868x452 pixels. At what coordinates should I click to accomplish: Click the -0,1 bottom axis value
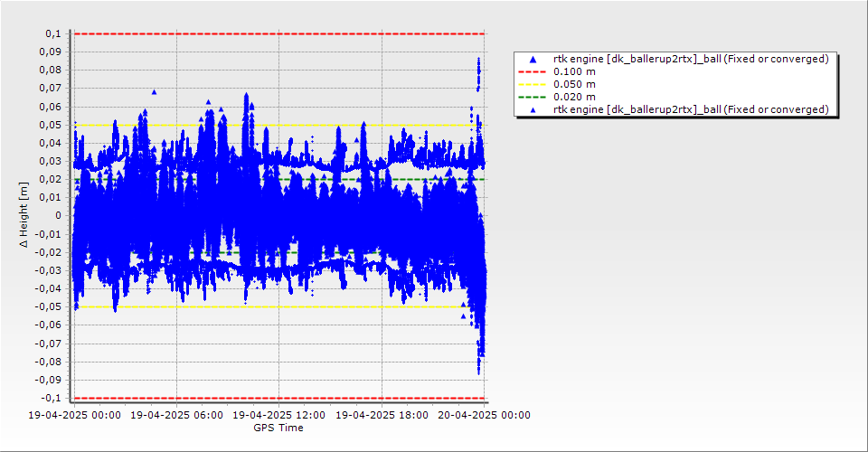(x=51, y=399)
